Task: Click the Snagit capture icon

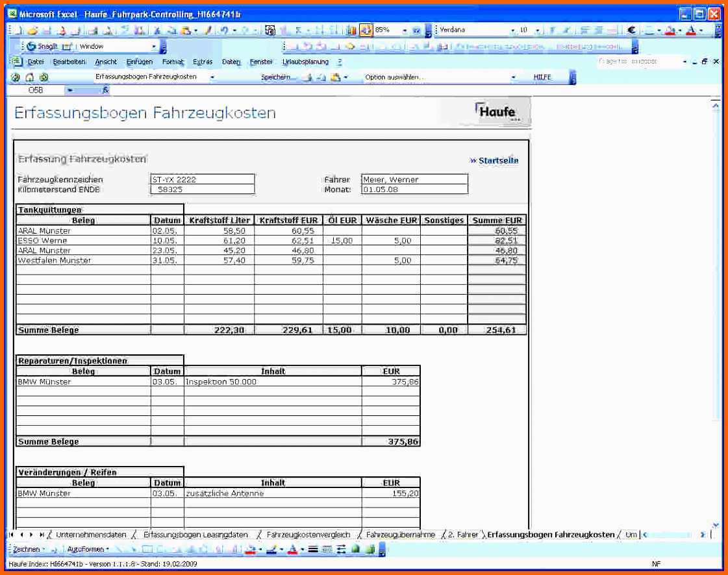Action: click(x=31, y=47)
